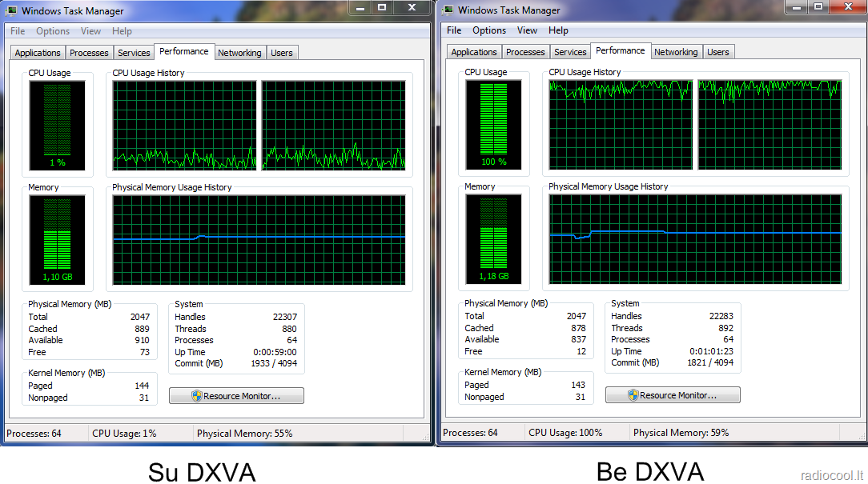Click Physical Memory Usage History graph, right window
This screenshot has height=484, width=868.
coord(695,239)
